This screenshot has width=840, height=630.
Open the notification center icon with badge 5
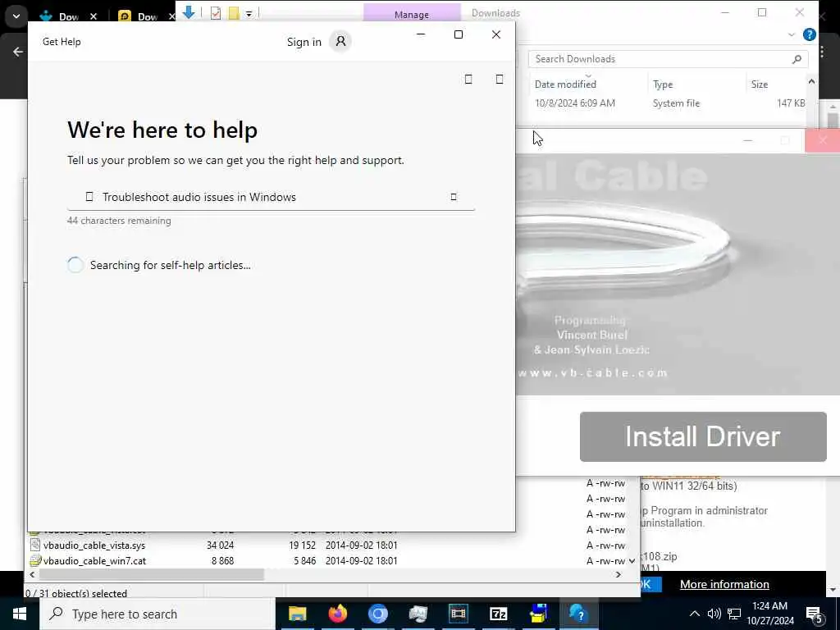(815, 614)
